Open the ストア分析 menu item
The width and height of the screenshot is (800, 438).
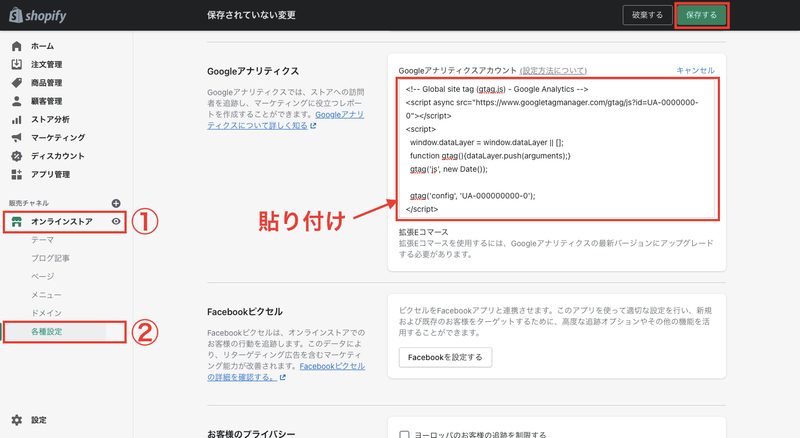click(50, 119)
